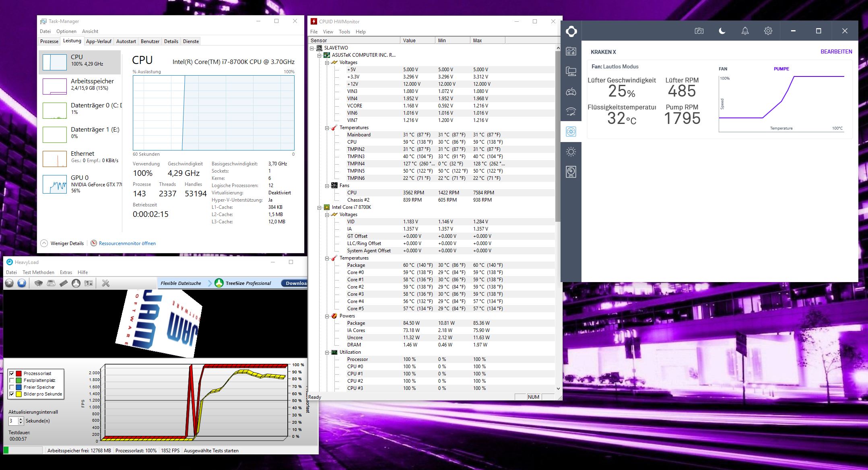Click BEARBEITEN to edit Kraken X profile
Screen dimensions: 868x470
coord(836,52)
